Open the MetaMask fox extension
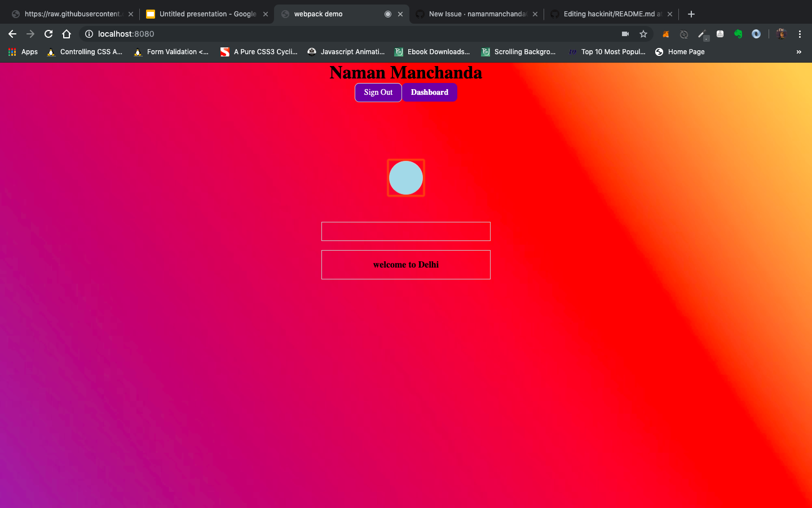The image size is (812, 508). [x=666, y=34]
